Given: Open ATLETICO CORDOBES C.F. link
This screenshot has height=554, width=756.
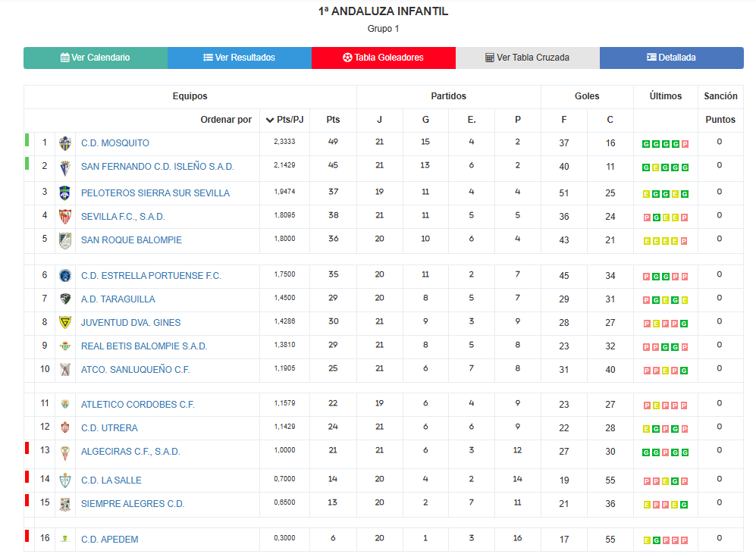Looking at the screenshot, I should point(138,405).
